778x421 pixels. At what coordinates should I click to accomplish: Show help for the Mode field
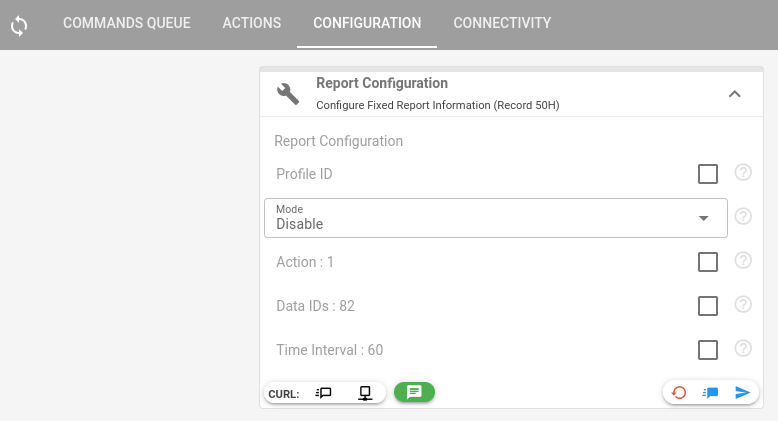[x=743, y=217]
